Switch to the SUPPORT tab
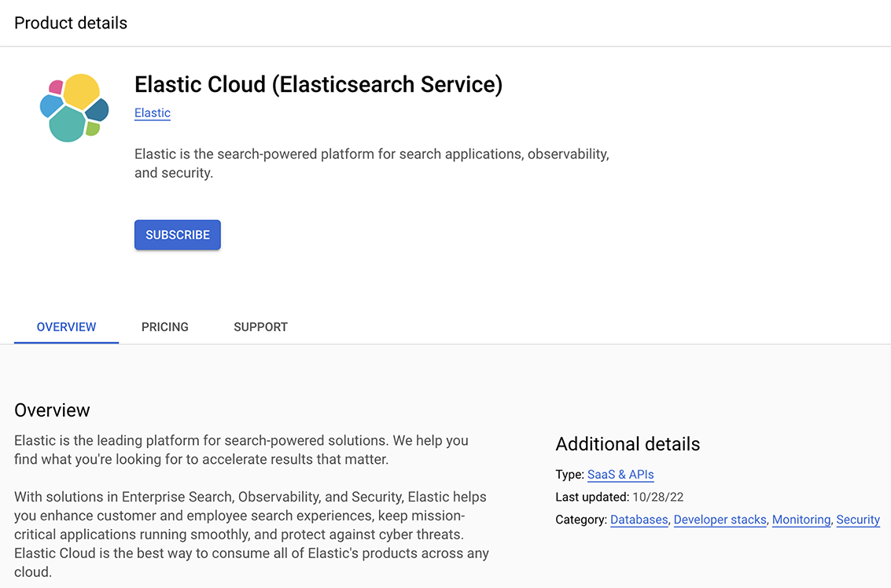The height and width of the screenshot is (588, 891). coord(261,327)
